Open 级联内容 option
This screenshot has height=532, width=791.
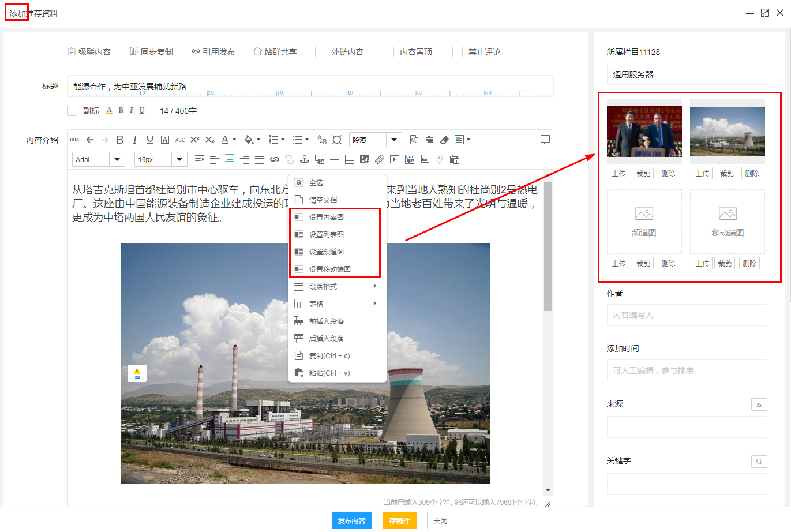[x=89, y=52]
